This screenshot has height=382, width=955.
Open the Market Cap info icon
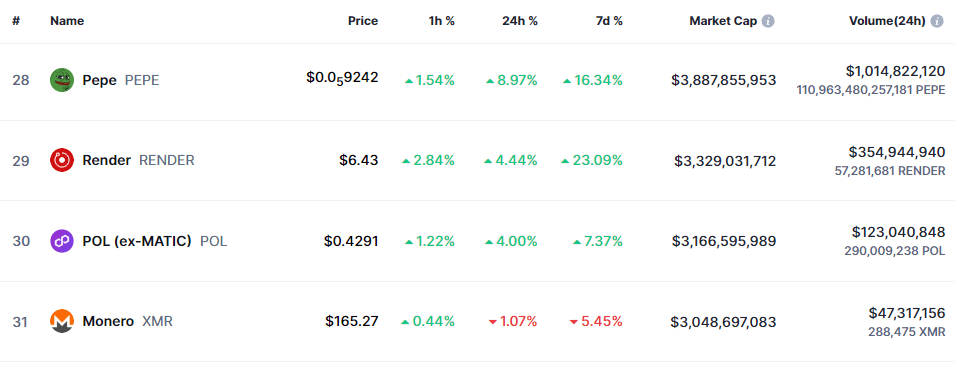768,21
